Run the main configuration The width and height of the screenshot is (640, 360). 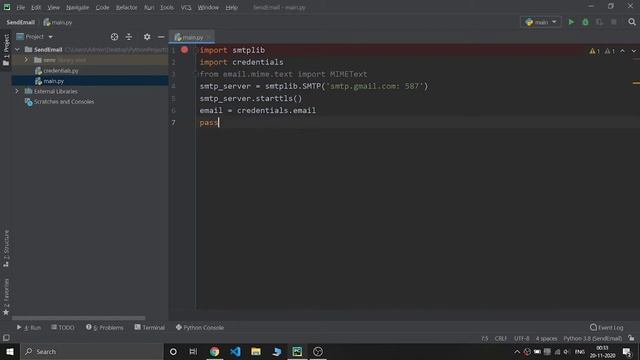(571, 22)
